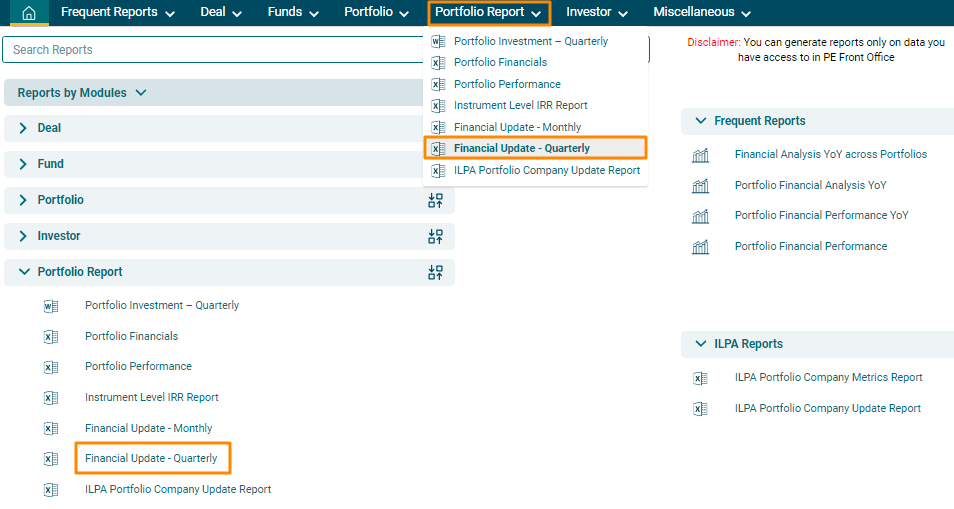Open the Funds menu

point(293,13)
